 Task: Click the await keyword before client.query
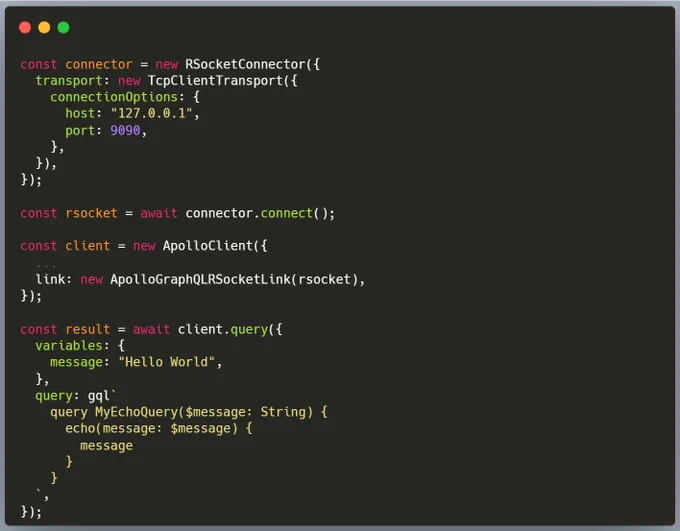point(151,329)
